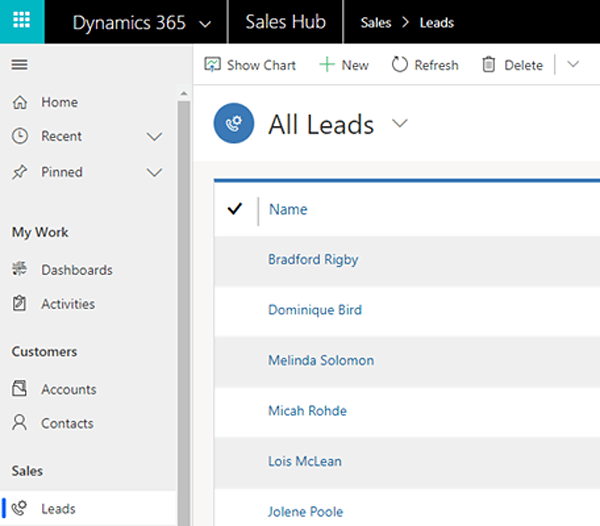Open the Pinned sidebar item
This screenshot has height=526, width=600.
coord(62,172)
